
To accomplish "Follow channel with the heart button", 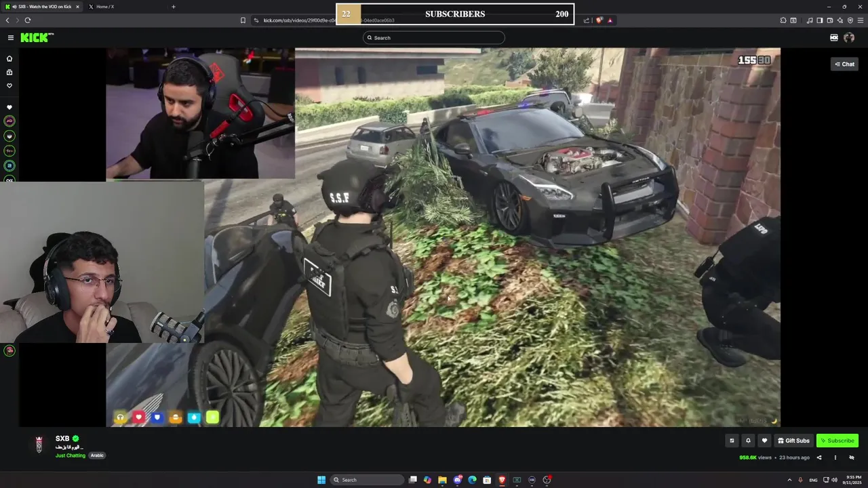I will tap(764, 441).
